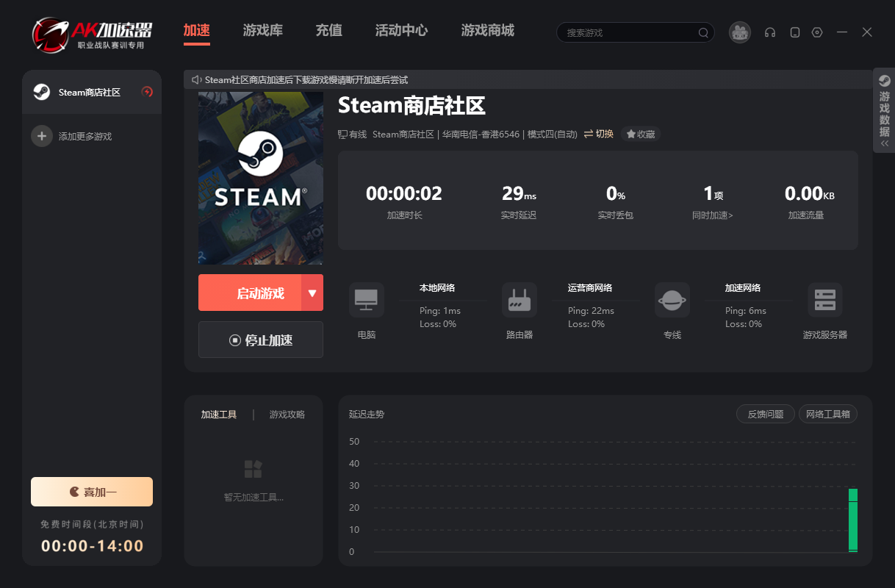This screenshot has width=895, height=588.
Task: Minimize the accelerator window
Action: pyautogui.click(x=842, y=32)
